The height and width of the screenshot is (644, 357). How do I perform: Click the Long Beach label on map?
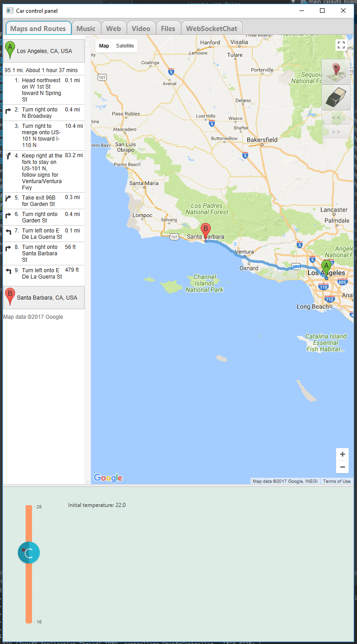313,306
